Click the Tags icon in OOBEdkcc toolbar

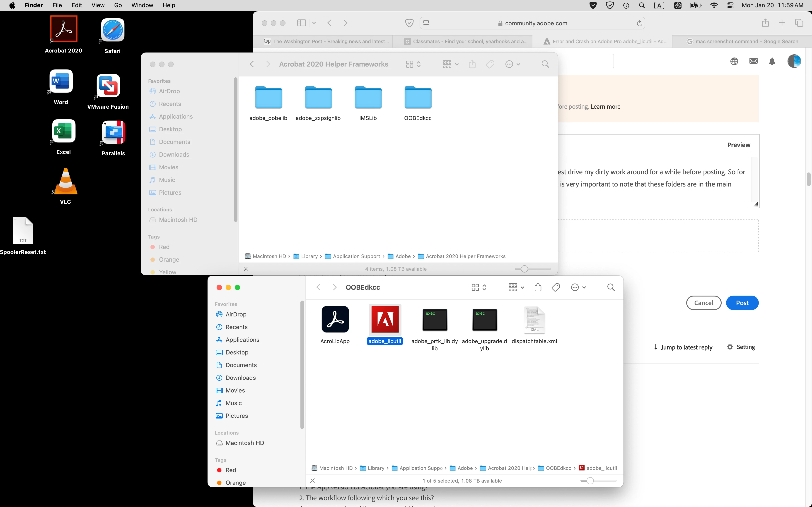click(556, 287)
